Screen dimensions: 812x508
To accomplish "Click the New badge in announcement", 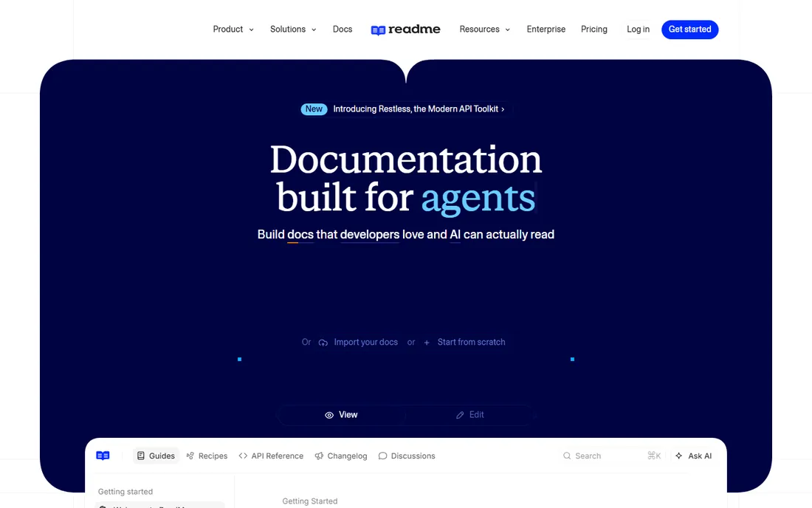I will pos(314,109).
